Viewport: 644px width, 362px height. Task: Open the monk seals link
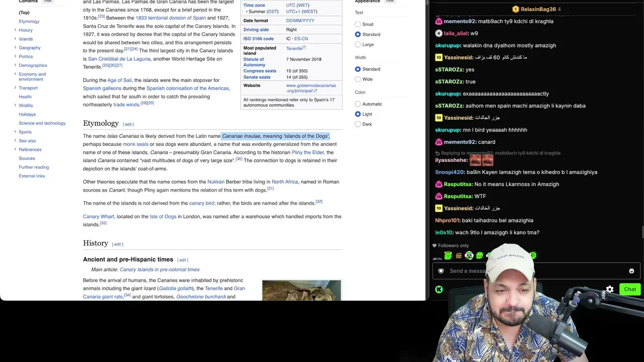click(x=136, y=144)
